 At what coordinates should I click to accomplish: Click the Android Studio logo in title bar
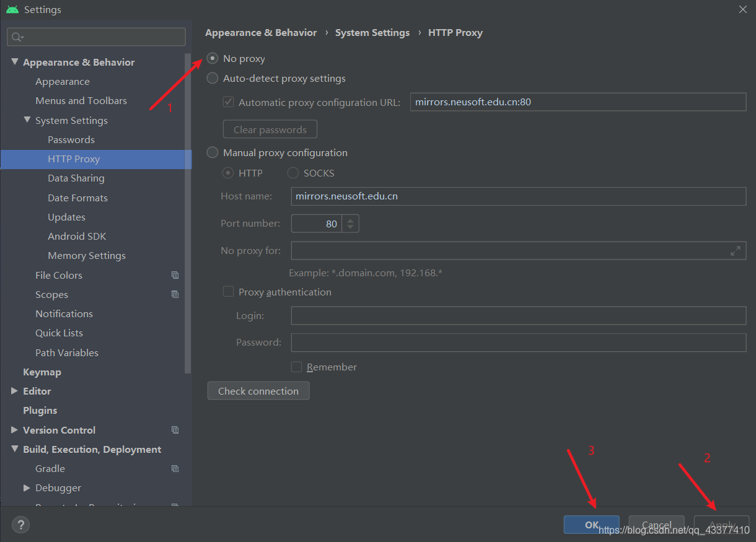click(12, 9)
